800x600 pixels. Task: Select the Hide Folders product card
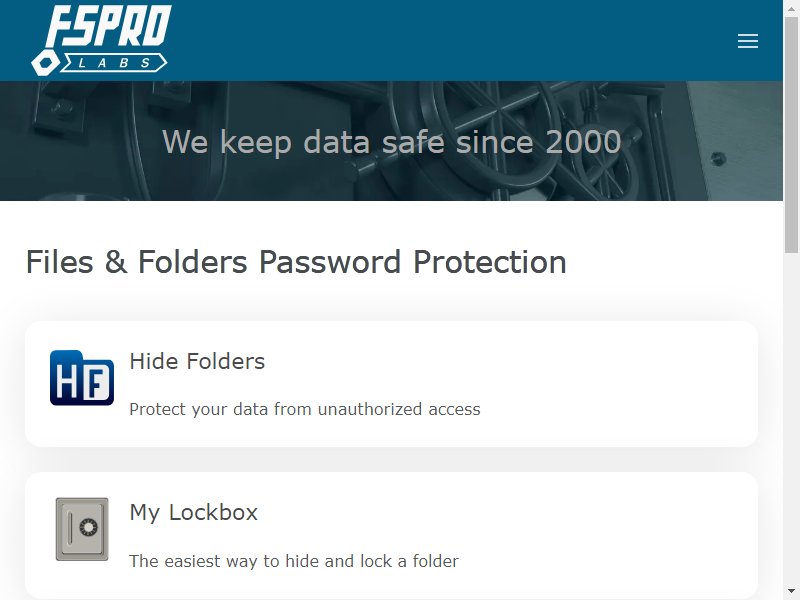pyautogui.click(x=391, y=384)
